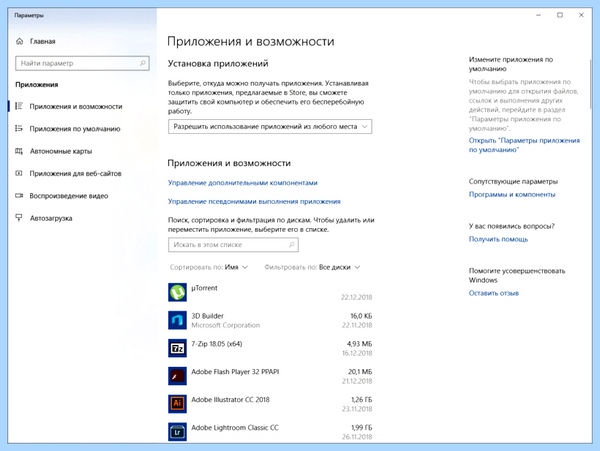The height and width of the screenshot is (451, 600).
Task: Open the app installation source dropdown
Action: pos(270,127)
